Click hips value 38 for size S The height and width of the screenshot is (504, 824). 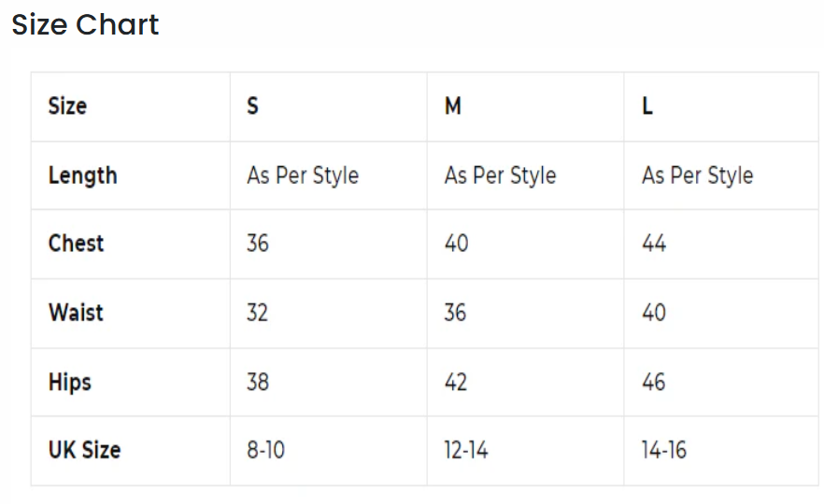(258, 382)
